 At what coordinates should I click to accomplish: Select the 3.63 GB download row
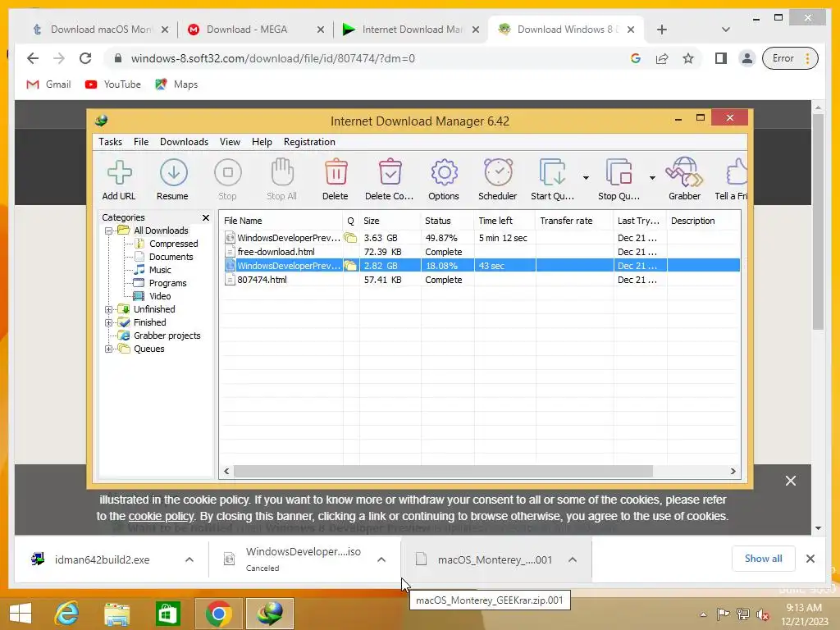(481, 238)
